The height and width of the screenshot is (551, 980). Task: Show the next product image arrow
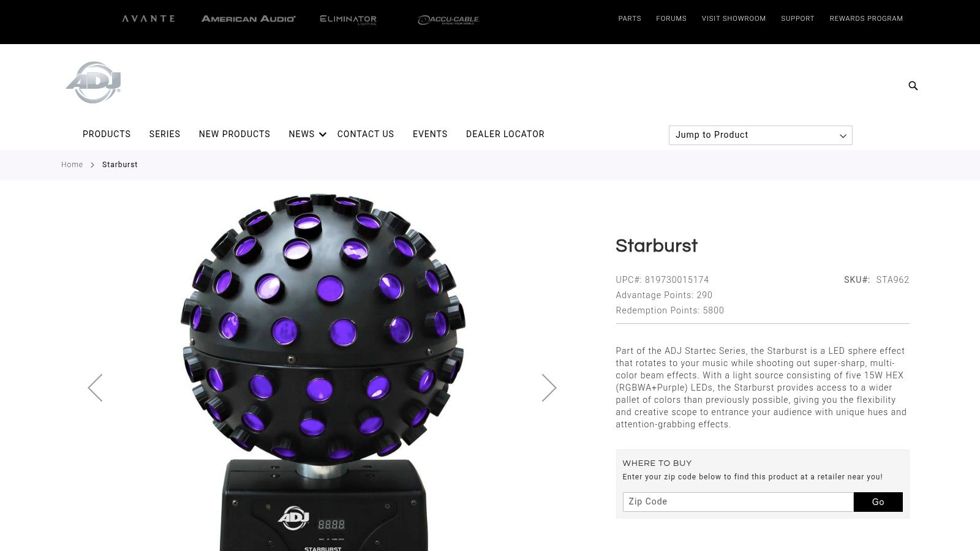549,388
